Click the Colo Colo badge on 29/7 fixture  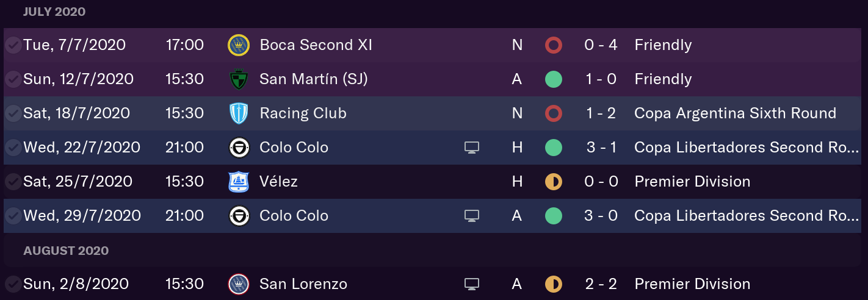[x=239, y=216]
